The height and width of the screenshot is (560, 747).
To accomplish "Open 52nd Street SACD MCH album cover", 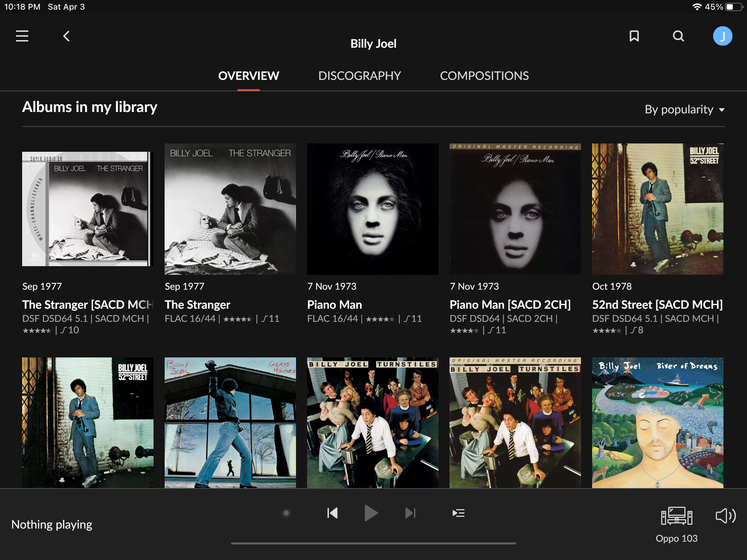I will pos(658,209).
